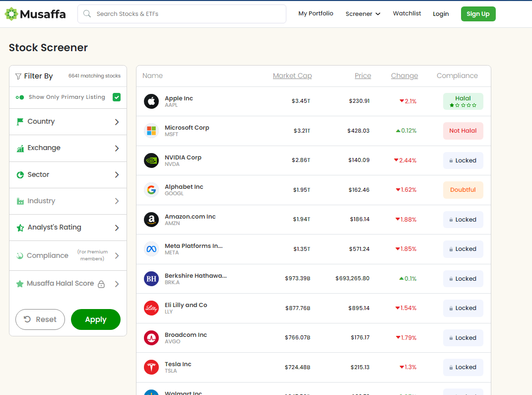Image resolution: width=532 pixels, height=395 pixels.
Task: Click the Compliance filter leaf icon
Action: [20, 256]
